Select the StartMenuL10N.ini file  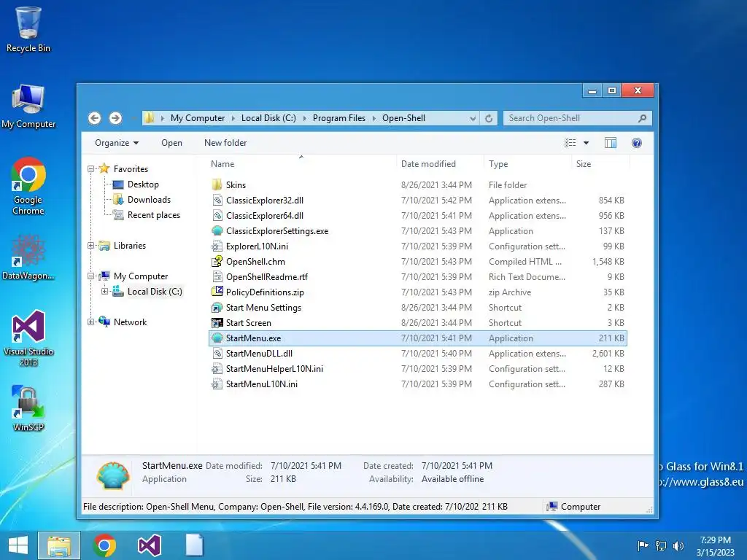tap(262, 384)
